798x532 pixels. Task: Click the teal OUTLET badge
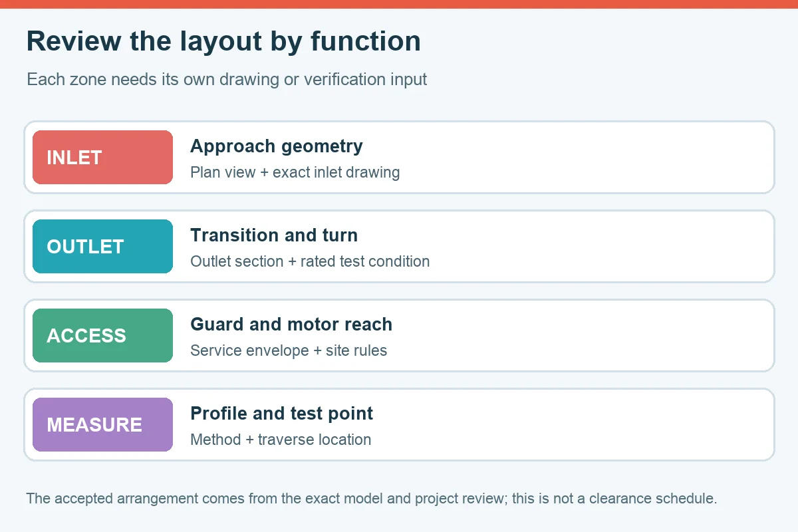(102, 247)
